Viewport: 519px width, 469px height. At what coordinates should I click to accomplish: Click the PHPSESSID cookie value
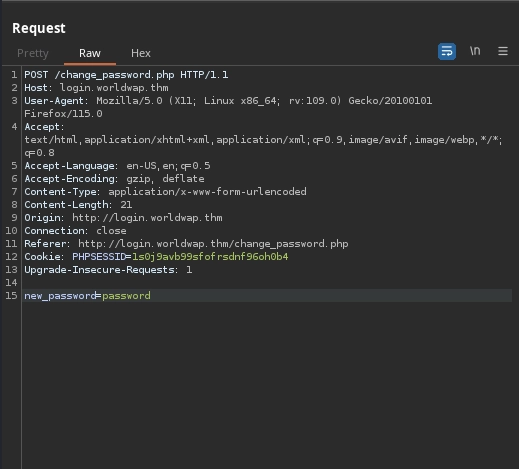pos(210,257)
